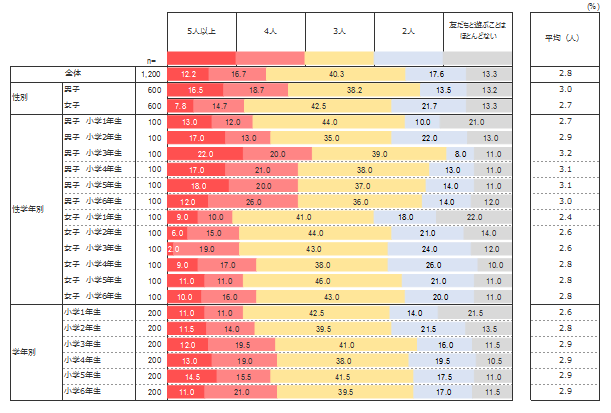Select the 友だちと遊ぶことはほとんどない header cell
Viewport: 611px width, 413px height.
pyautogui.click(x=477, y=31)
